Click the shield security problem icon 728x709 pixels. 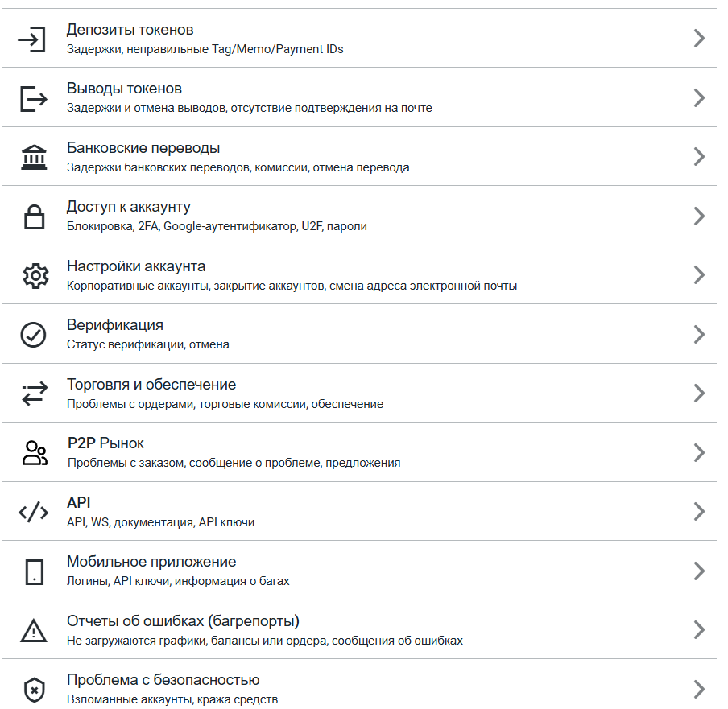pyautogui.click(x=35, y=690)
